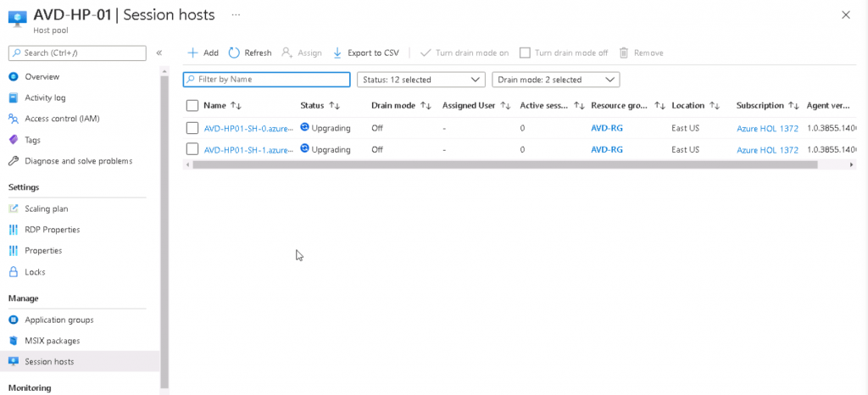This screenshot has height=395, width=868.
Task: Click the RDP Properties bars icon
Action: pyautogui.click(x=14, y=230)
